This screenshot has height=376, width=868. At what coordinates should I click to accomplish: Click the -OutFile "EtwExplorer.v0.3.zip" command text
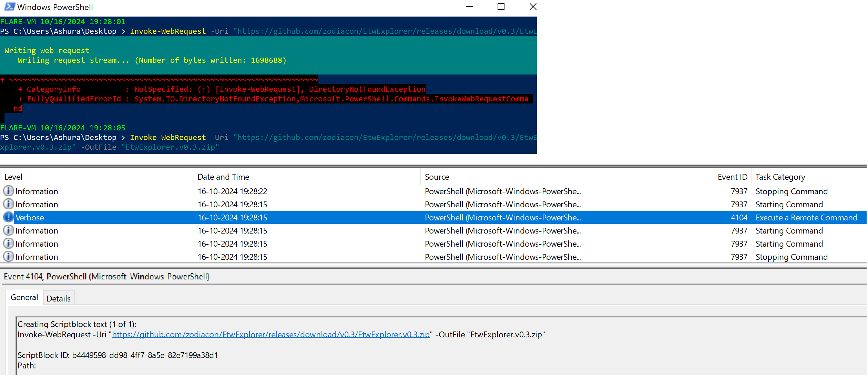coord(150,147)
